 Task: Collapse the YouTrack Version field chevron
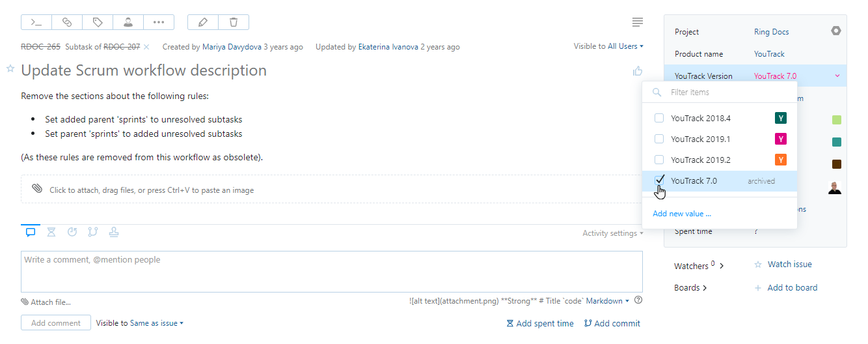[837, 76]
